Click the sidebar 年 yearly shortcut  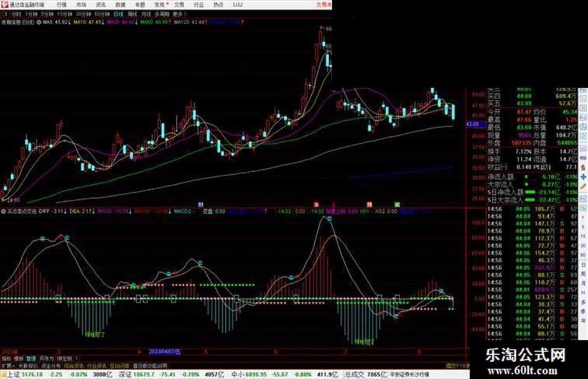coord(583,321)
